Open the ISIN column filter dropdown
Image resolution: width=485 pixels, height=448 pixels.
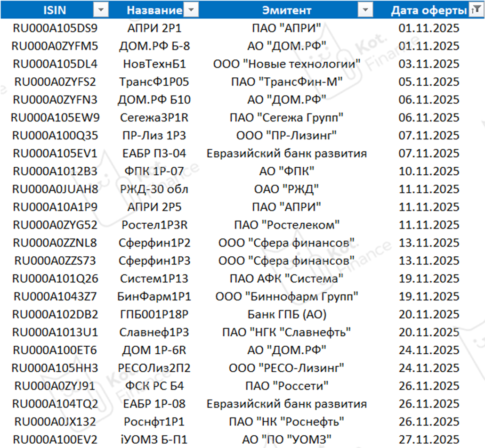point(101,10)
